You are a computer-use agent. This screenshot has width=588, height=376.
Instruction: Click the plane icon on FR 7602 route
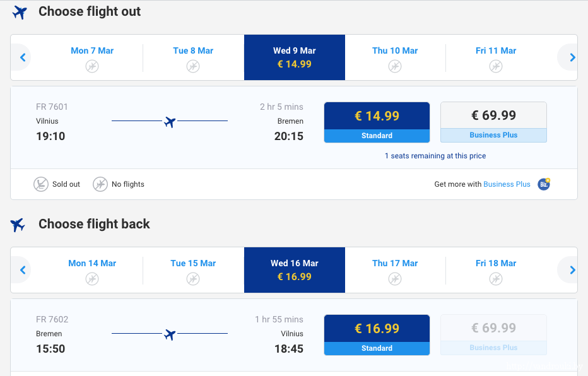(169, 334)
